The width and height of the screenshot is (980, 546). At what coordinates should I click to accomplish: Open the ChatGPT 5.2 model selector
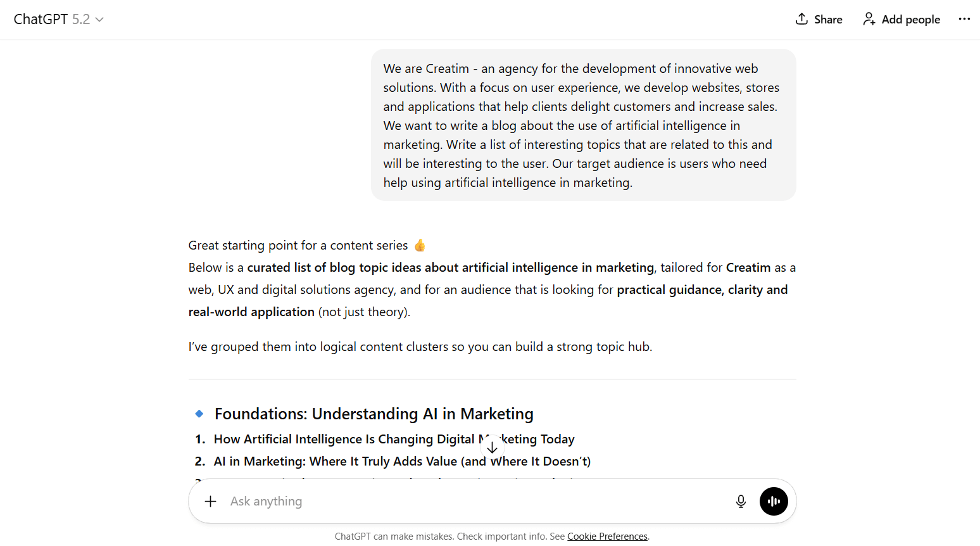[x=59, y=19]
